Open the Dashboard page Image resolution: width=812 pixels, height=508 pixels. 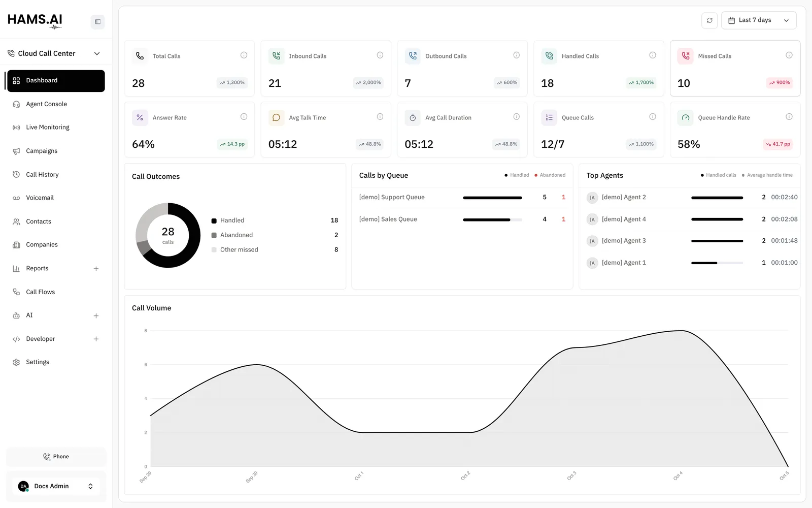(56, 81)
